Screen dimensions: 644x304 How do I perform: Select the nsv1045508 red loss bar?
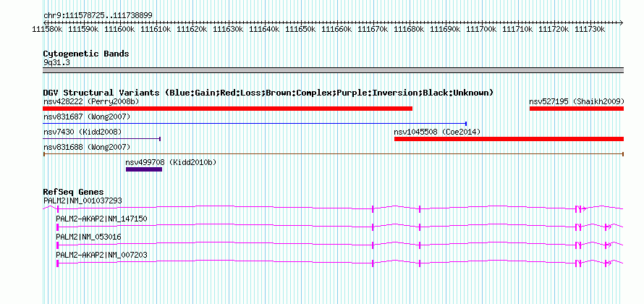coord(509,139)
